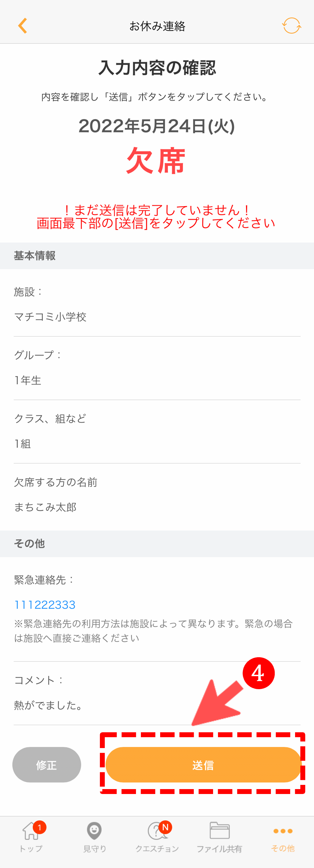Tap the 2022年5月24日(火) date
Image resolution: width=314 pixels, height=868 pixels.
pos(157,126)
